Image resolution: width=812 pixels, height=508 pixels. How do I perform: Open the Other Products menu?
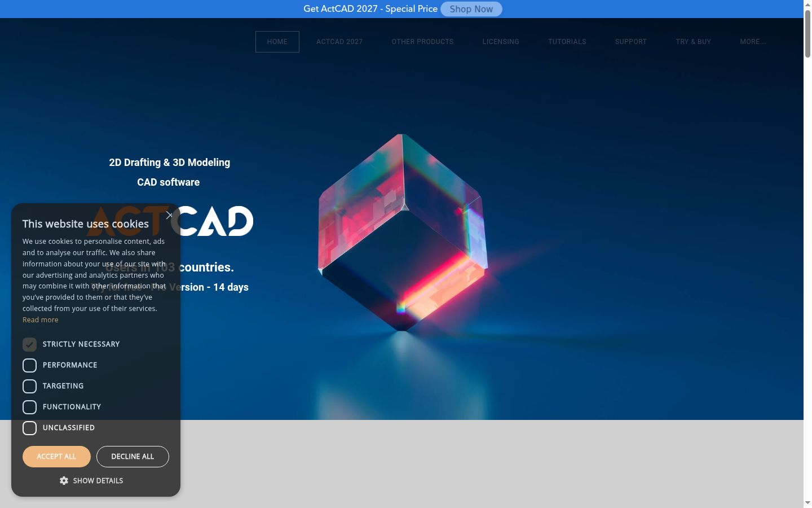(423, 42)
